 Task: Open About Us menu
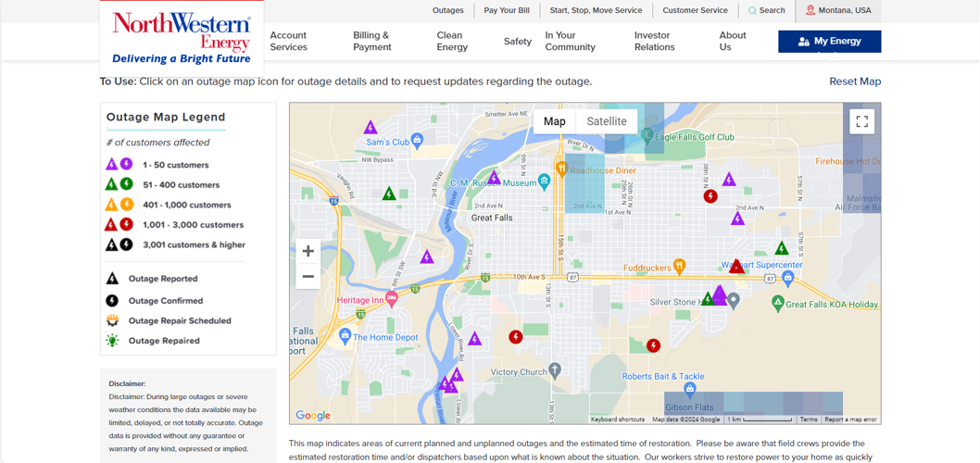[x=733, y=42]
